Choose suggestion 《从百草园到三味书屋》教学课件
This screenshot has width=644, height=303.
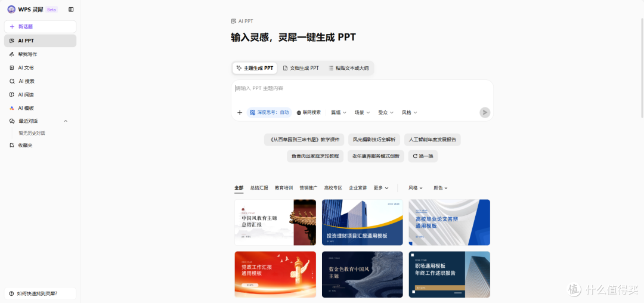pyautogui.click(x=304, y=140)
